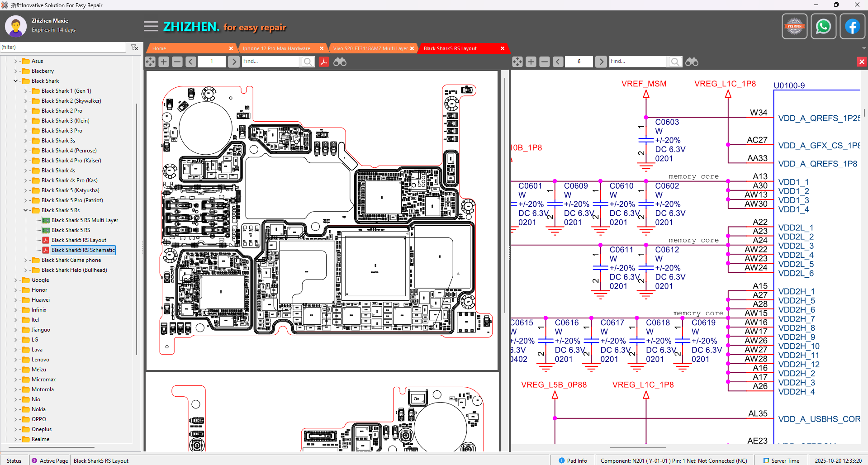The width and height of the screenshot is (868, 465).
Task: Select the Realme folder
Action: click(41, 439)
